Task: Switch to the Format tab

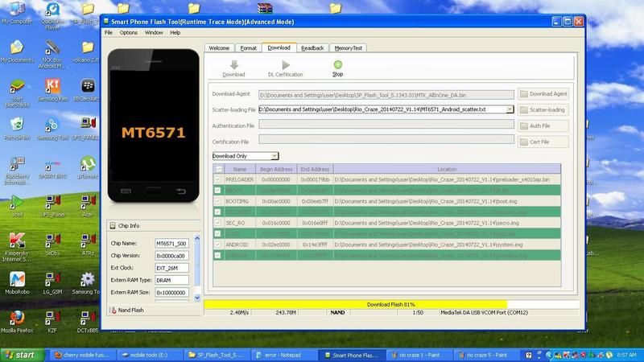Action: coord(248,48)
